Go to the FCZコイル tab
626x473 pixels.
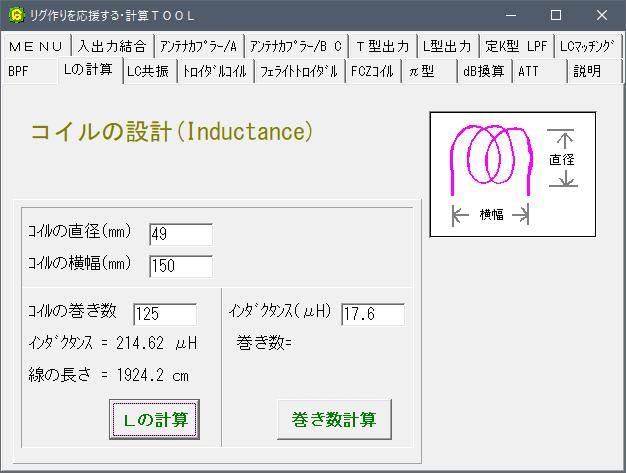click(x=373, y=71)
